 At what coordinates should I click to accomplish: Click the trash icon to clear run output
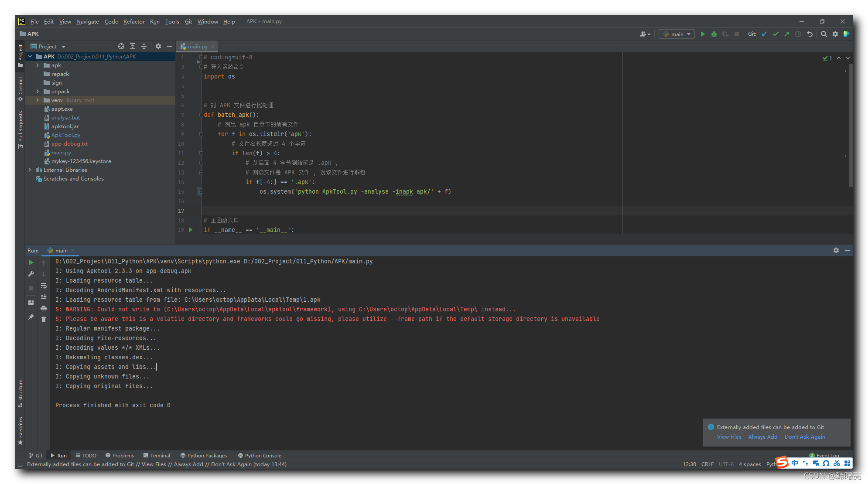pos(44,320)
